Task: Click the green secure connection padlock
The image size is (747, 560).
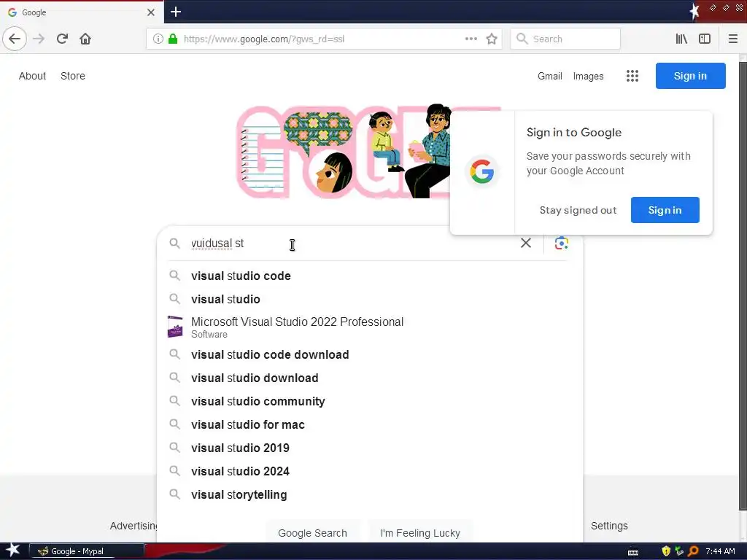Action: pos(173,39)
